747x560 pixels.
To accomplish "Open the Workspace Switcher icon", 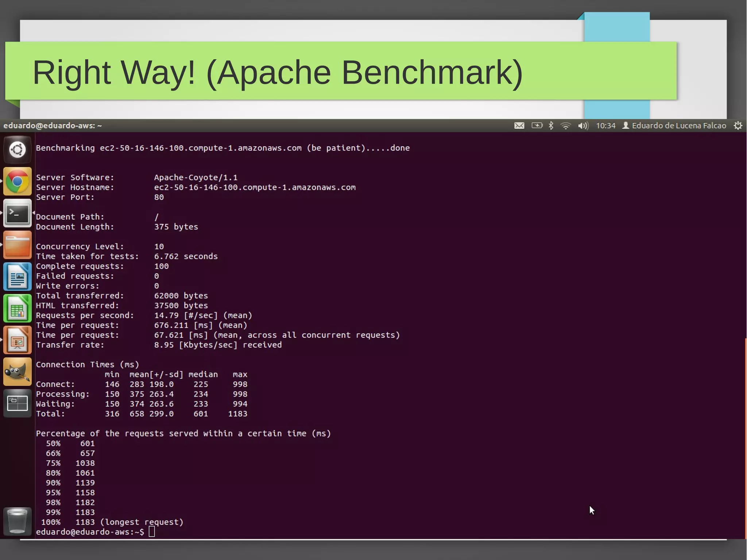I will [x=17, y=403].
